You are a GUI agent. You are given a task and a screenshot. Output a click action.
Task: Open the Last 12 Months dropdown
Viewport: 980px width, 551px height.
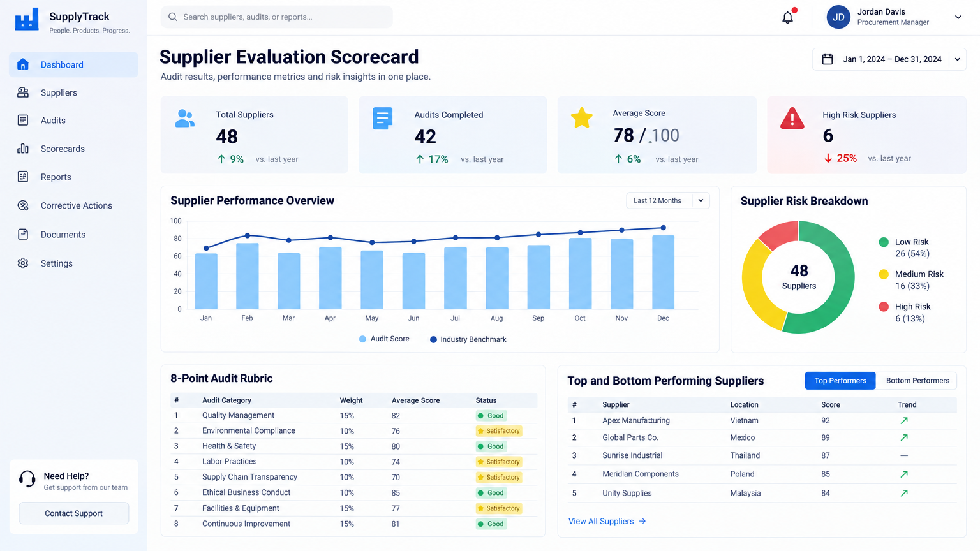pos(668,200)
